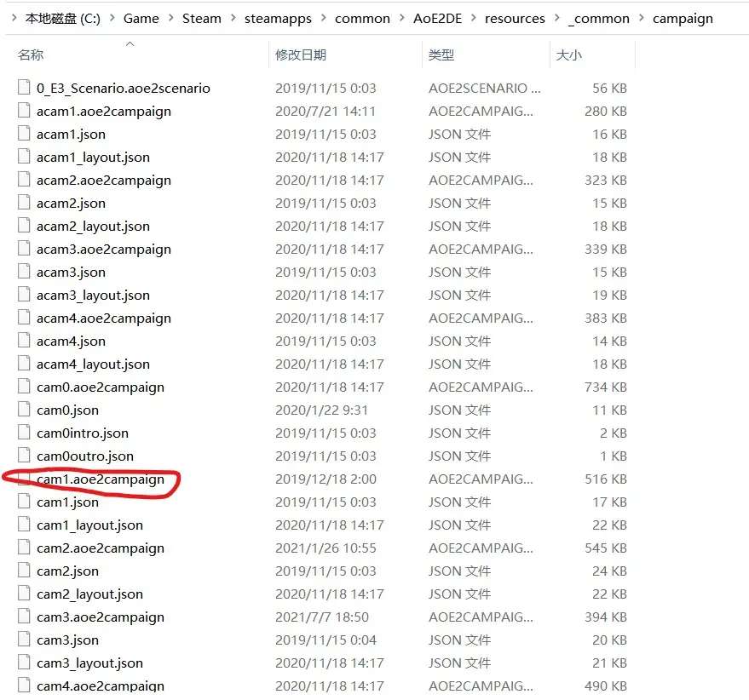
Task: Sort by the 大小 column header
Action: [x=569, y=55]
